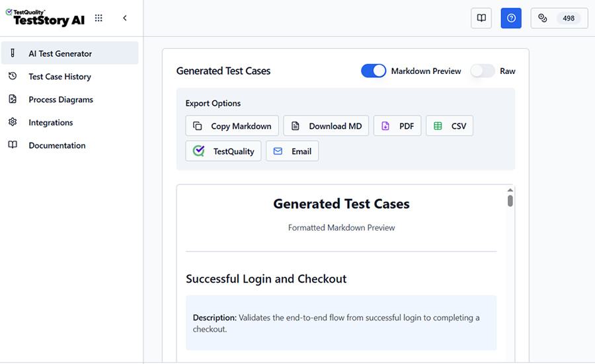The image size is (595, 364).
Task: Export test cases as CSV
Action: click(450, 126)
